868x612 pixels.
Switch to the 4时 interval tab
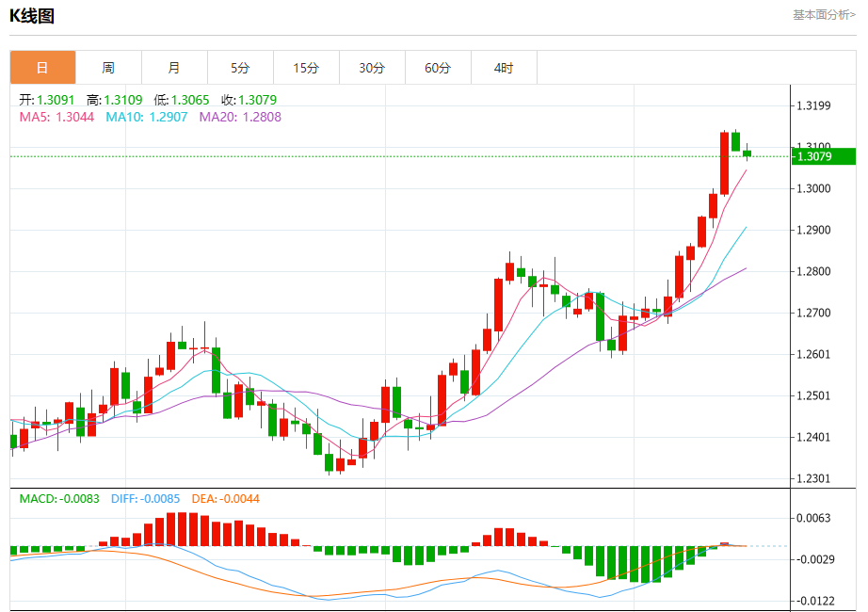[504, 68]
